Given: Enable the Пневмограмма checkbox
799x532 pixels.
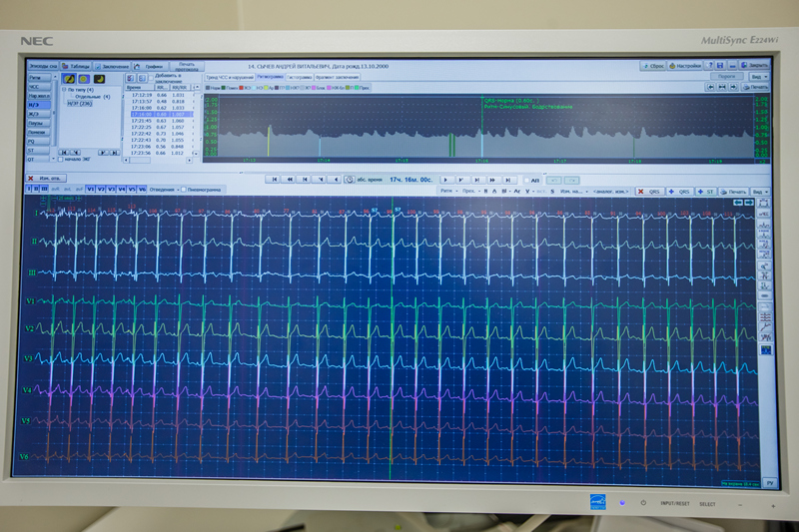Looking at the screenshot, I should pyautogui.click(x=184, y=188).
